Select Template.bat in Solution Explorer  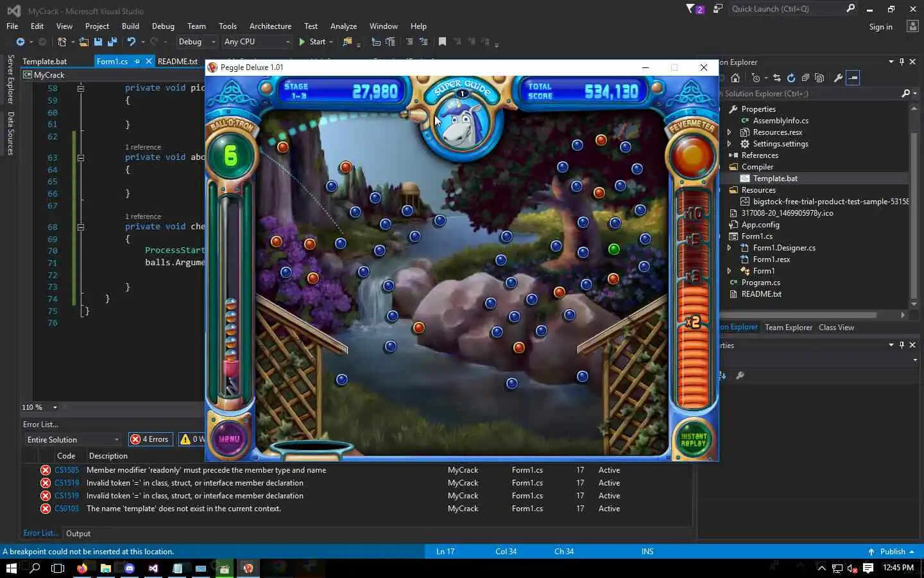pos(775,179)
